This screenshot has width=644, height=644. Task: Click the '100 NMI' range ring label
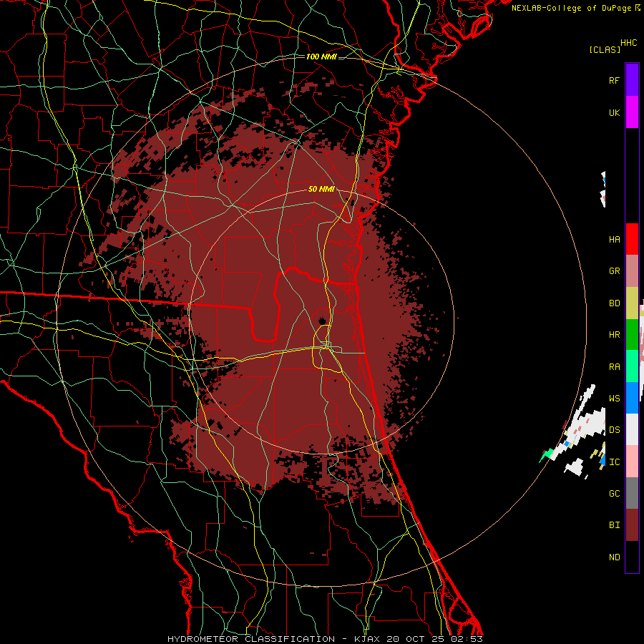[321, 57]
